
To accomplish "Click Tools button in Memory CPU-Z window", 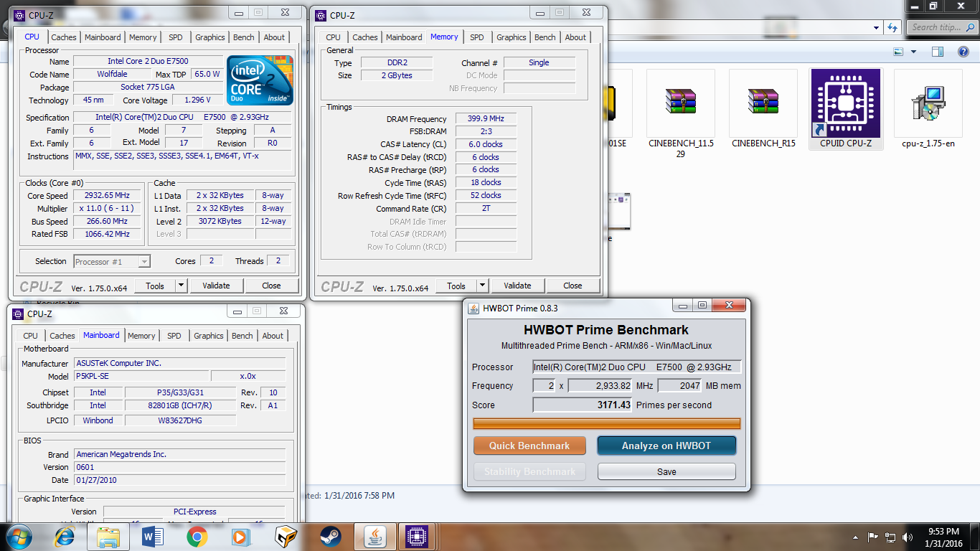I will click(x=456, y=286).
